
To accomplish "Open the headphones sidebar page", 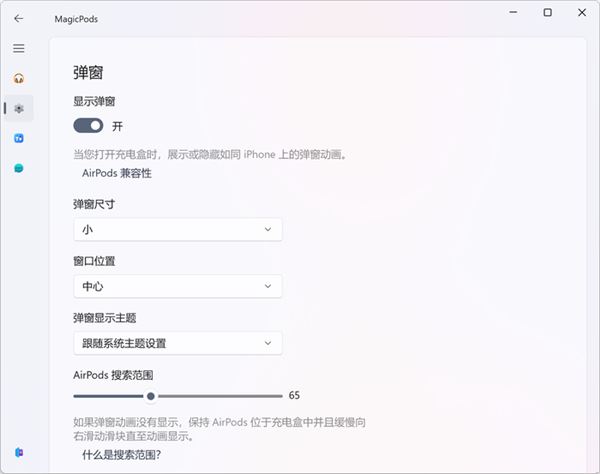I will pyautogui.click(x=19, y=78).
